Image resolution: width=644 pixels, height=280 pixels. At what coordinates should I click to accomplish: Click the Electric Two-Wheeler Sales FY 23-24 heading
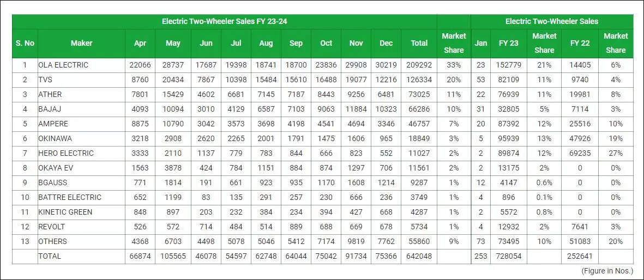tap(224, 21)
